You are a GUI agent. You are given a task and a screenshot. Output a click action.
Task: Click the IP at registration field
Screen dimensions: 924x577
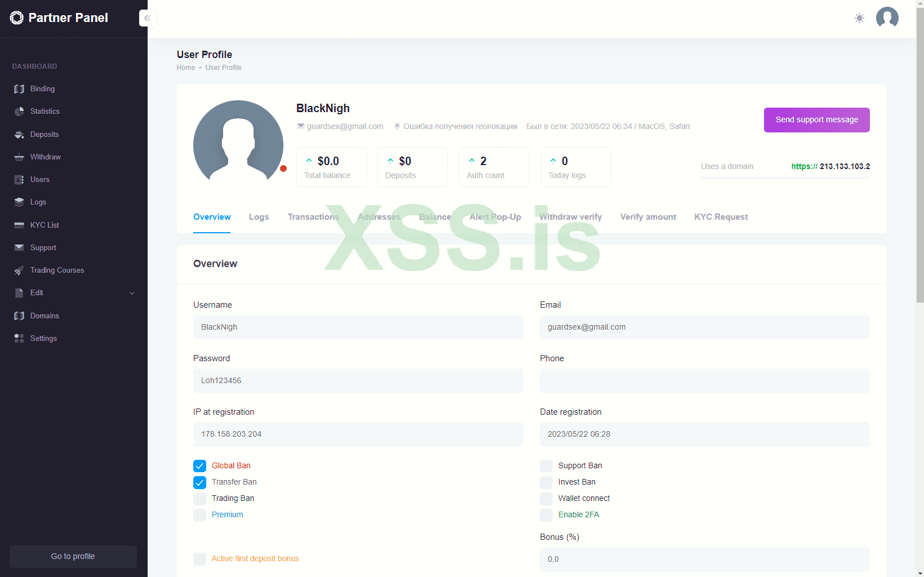tap(358, 434)
